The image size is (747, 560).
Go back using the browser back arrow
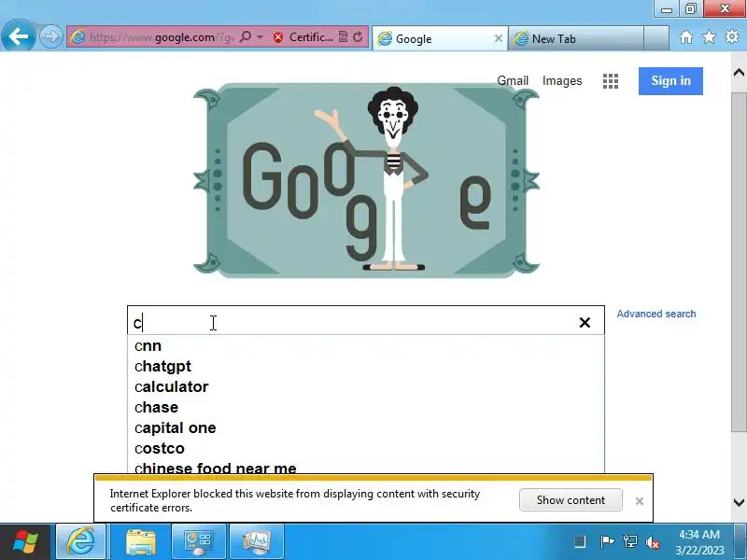[18, 36]
